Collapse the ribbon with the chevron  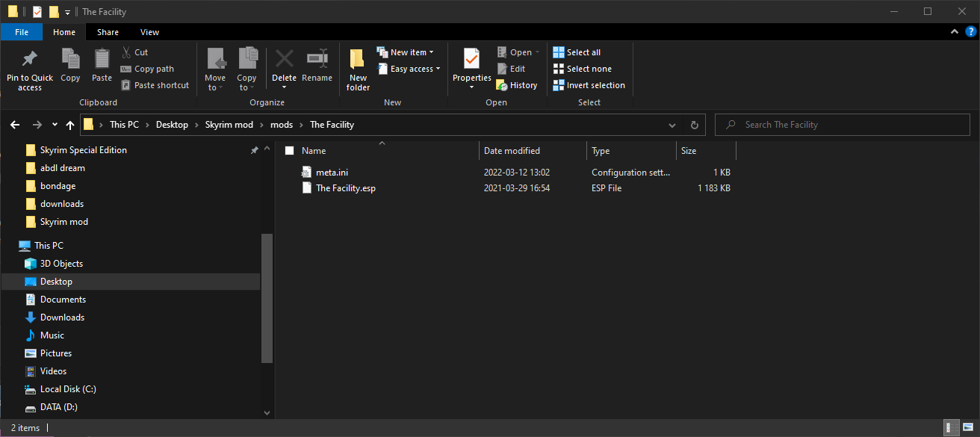pos(955,31)
